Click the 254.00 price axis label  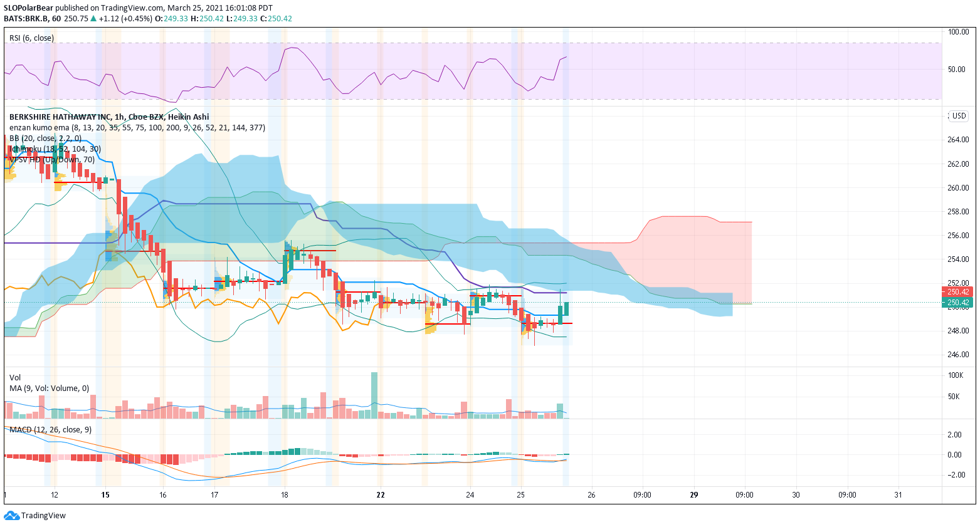(x=958, y=259)
